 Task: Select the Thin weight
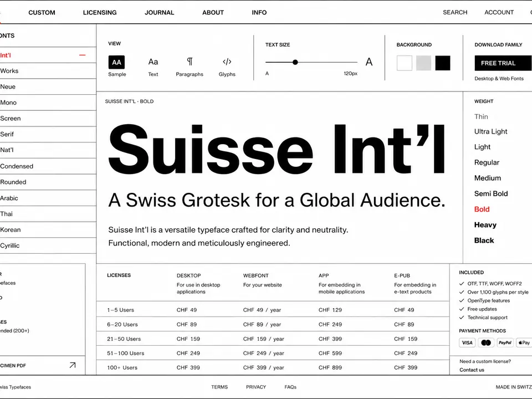481,117
